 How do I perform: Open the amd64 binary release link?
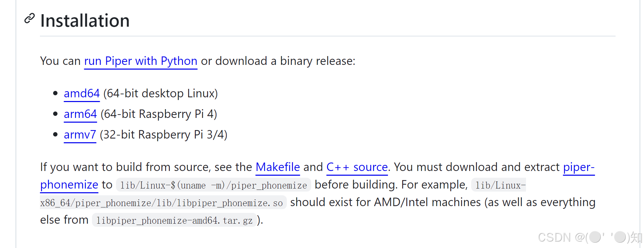pyautogui.click(x=82, y=94)
